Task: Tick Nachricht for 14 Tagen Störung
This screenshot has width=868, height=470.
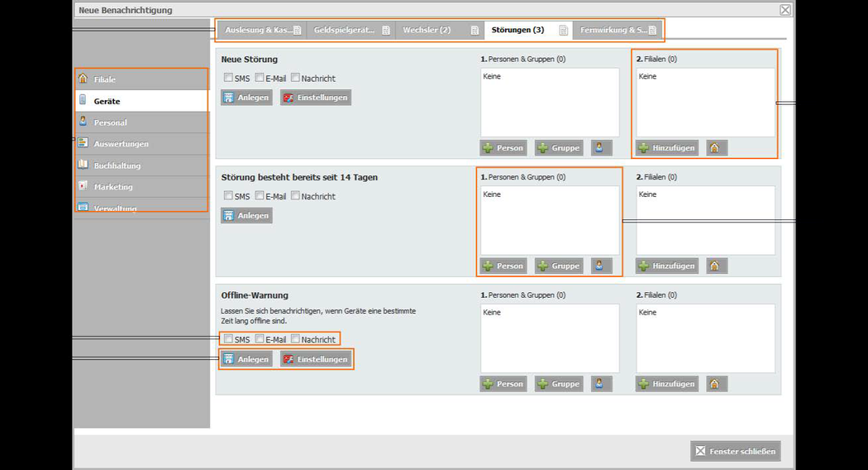Action: (x=295, y=195)
